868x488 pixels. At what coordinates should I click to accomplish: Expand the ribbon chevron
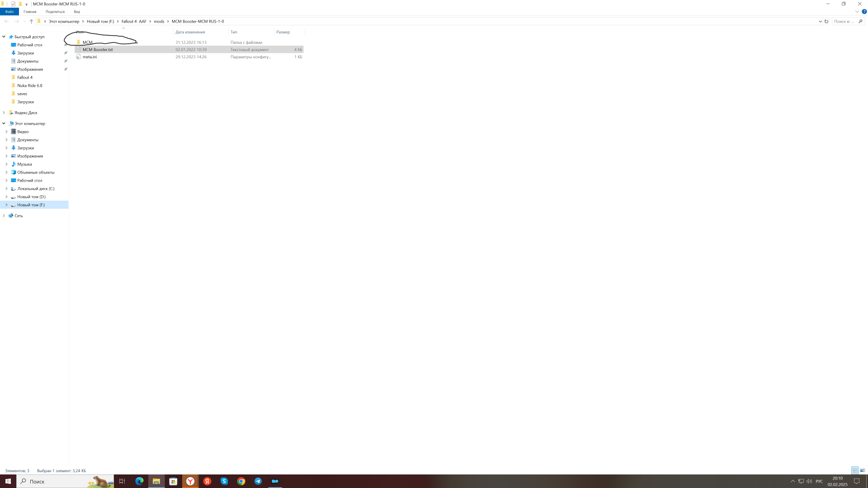(857, 12)
